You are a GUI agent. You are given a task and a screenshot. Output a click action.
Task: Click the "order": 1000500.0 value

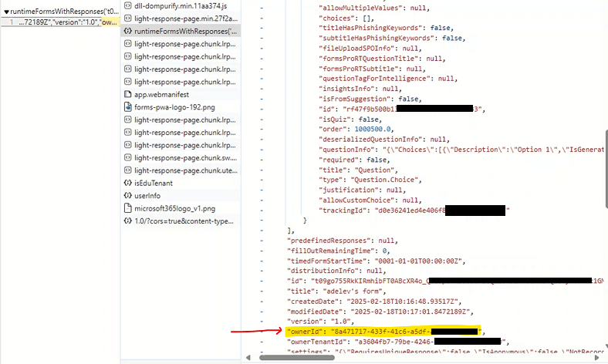[374, 129]
